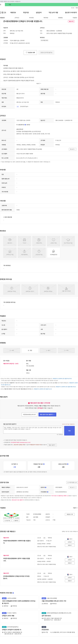Open the 채용정보 menu
The width and height of the screenshot is (78, 644).
(x=13, y=13)
